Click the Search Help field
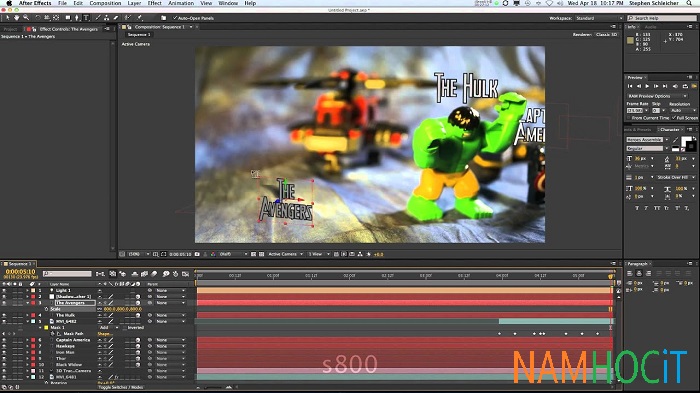The height and width of the screenshot is (393, 700). click(x=662, y=18)
